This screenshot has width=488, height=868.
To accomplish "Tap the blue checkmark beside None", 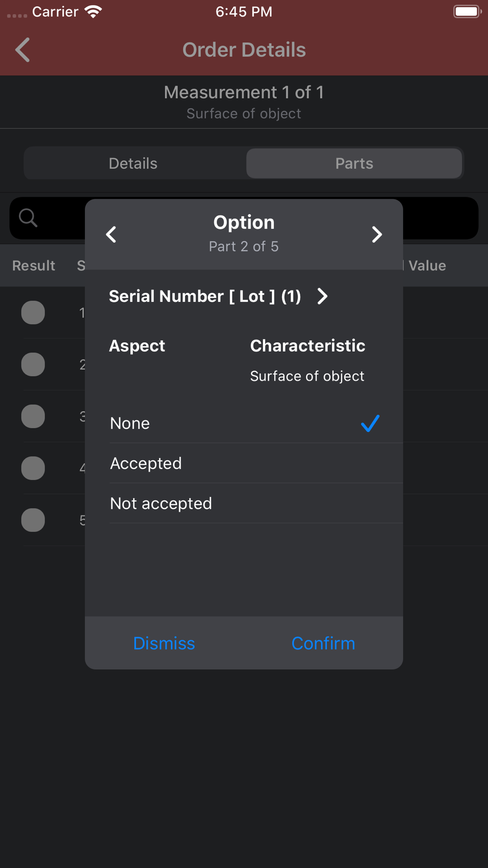I will [x=370, y=423].
